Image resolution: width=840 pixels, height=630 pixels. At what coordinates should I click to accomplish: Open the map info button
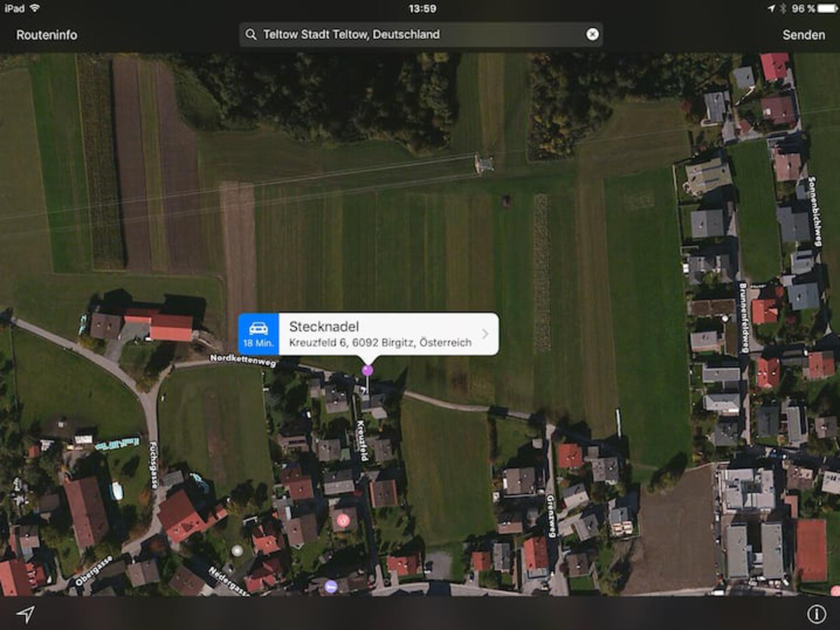click(x=817, y=614)
